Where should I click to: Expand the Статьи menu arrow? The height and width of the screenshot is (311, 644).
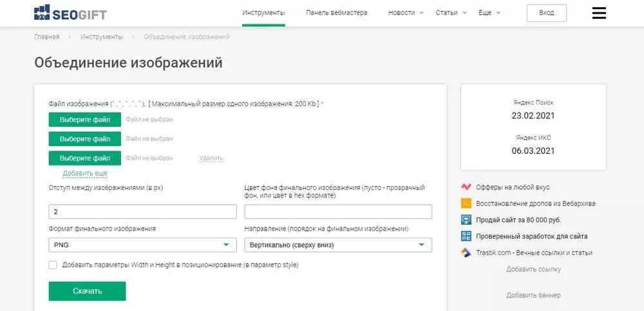pos(464,13)
